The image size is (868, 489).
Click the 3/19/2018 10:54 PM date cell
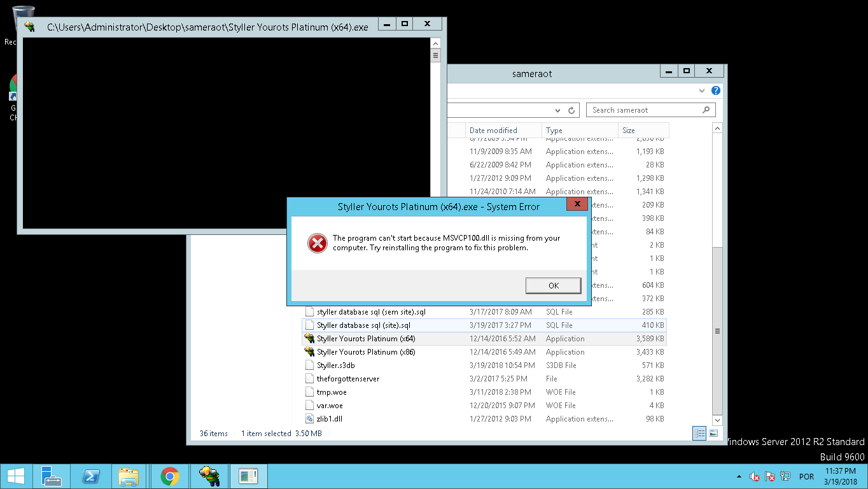coord(502,365)
